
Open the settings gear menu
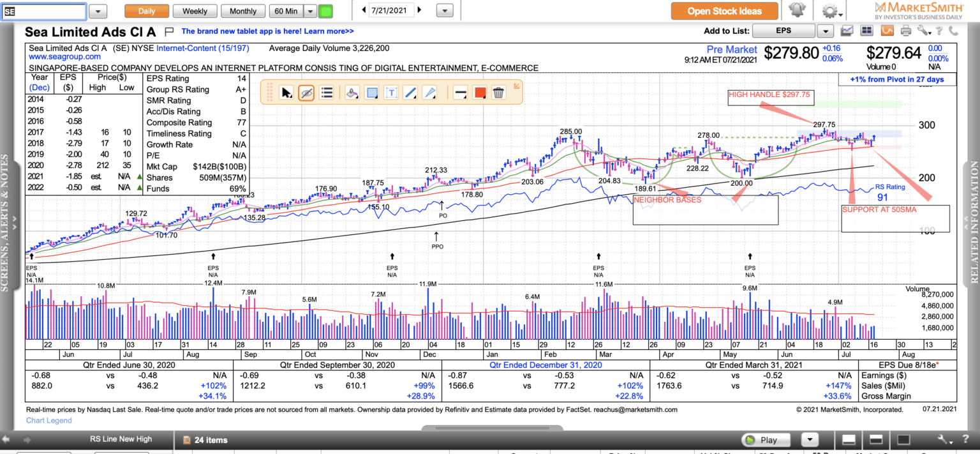830,11
